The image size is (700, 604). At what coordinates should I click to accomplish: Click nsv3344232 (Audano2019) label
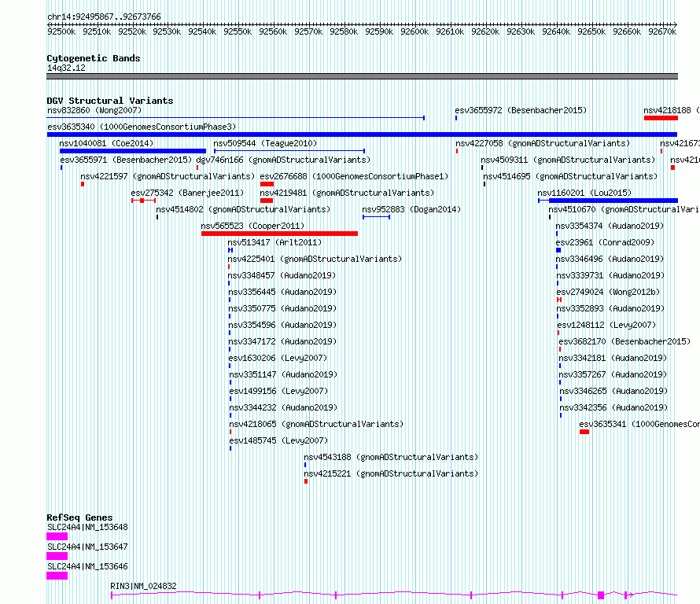pyautogui.click(x=283, y=407)
